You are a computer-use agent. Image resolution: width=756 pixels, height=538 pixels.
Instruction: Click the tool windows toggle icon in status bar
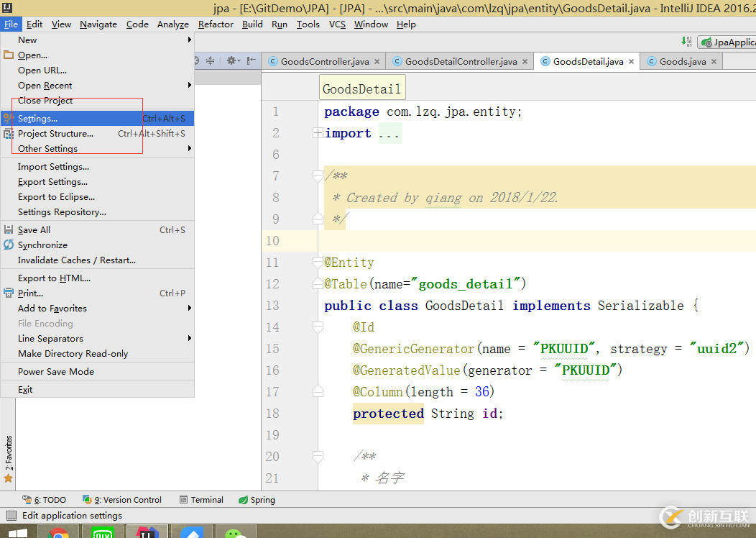11,515
